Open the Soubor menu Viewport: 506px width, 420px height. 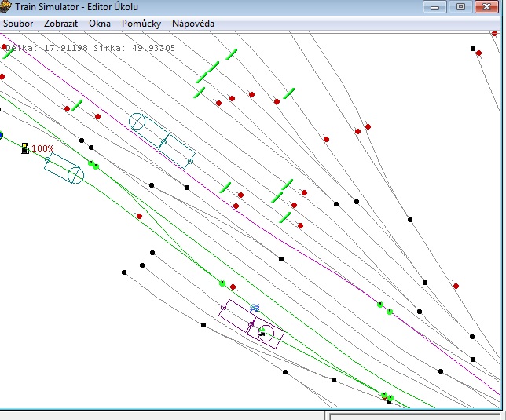[x=18, y=24]
